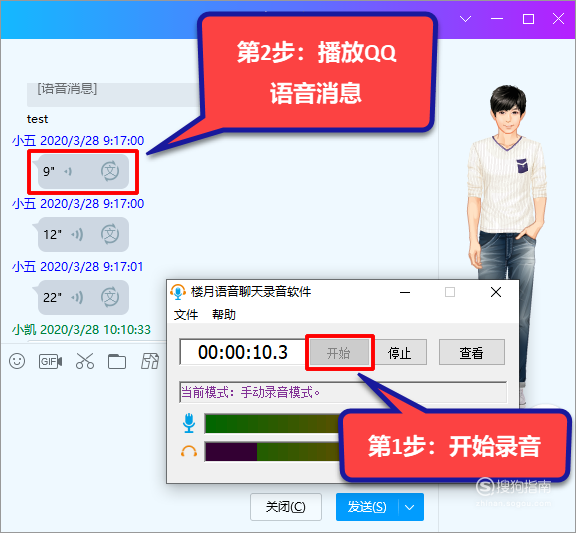Click the recording timer field 00:00:10.3
This screenshot has width=576, height=533.
[242, 352]
